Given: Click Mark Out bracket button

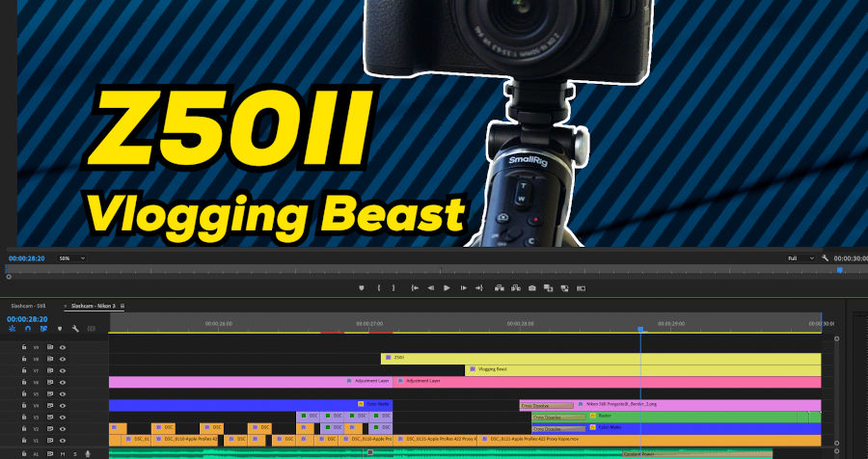Looking at the screenshot, I should [x=393, y=288].
